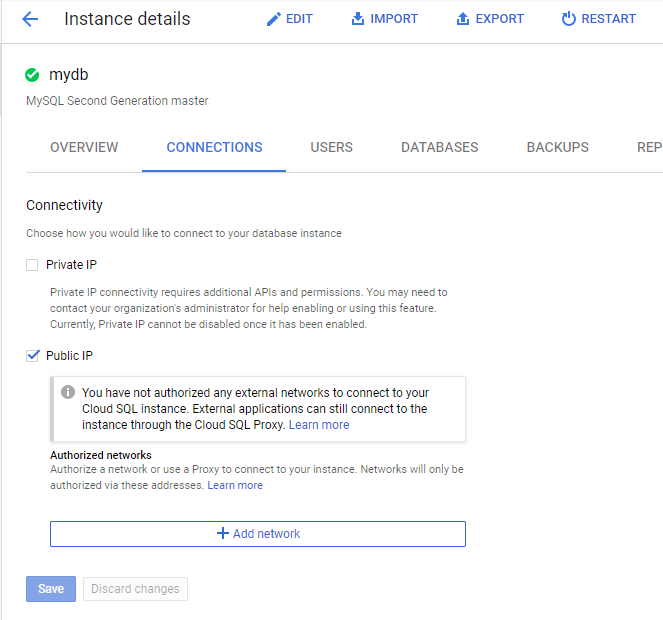Click the Edit pencil icon
Screen dimensions: 663x620
273,19
